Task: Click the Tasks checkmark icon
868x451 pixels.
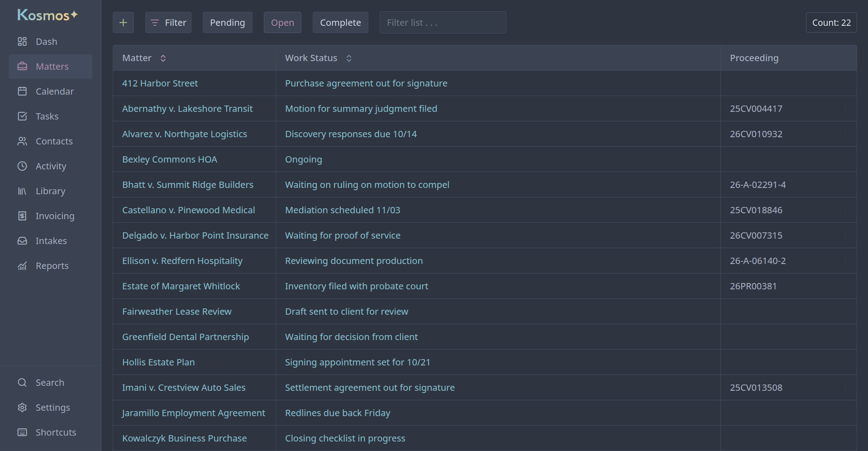Action: 22,116
